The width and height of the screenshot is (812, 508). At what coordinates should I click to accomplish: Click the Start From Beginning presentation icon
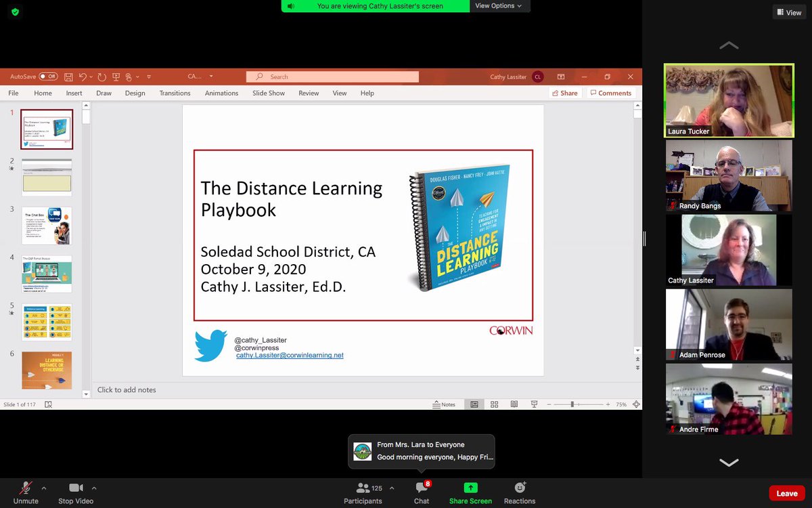pos(116,77)
